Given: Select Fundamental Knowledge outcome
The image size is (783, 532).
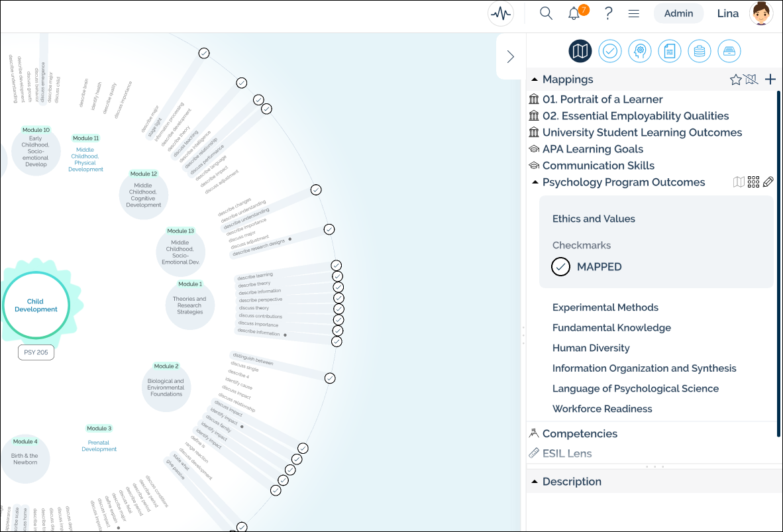Looking at the screenshot, I should click(x=611, y=328).
